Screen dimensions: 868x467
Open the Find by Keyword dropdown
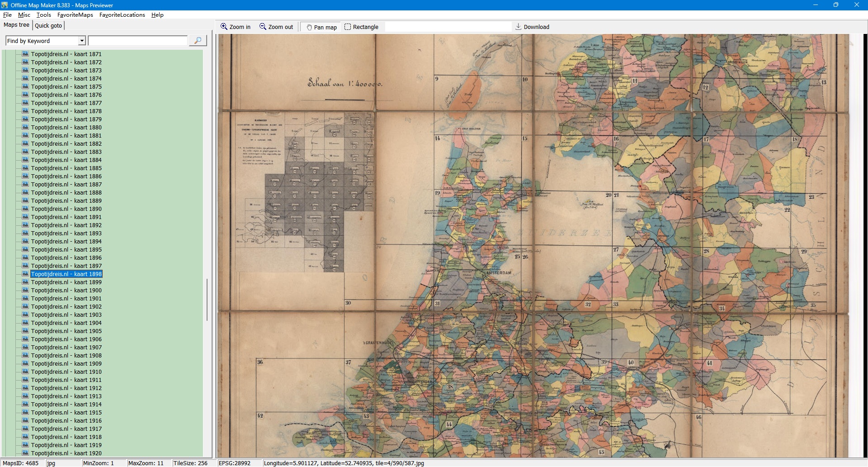coord(82,41)
